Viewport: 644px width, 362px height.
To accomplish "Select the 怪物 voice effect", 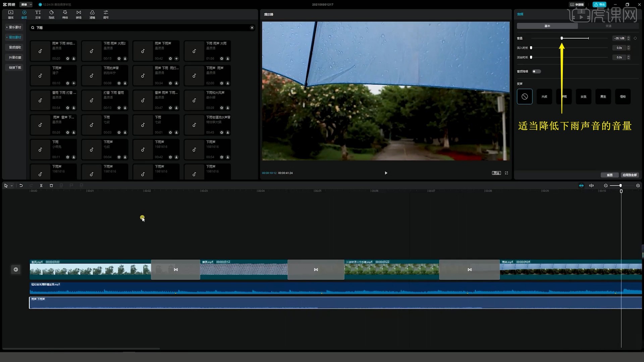I will (623, 97).
